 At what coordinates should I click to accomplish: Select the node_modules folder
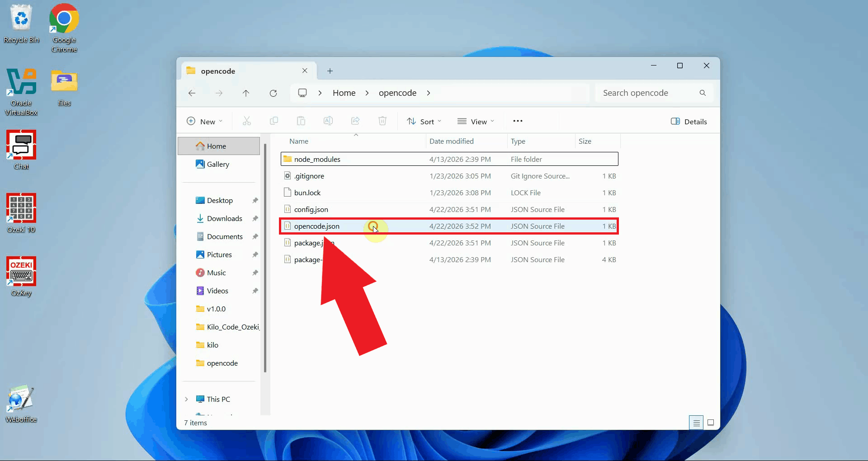click(x=449, y=159)
